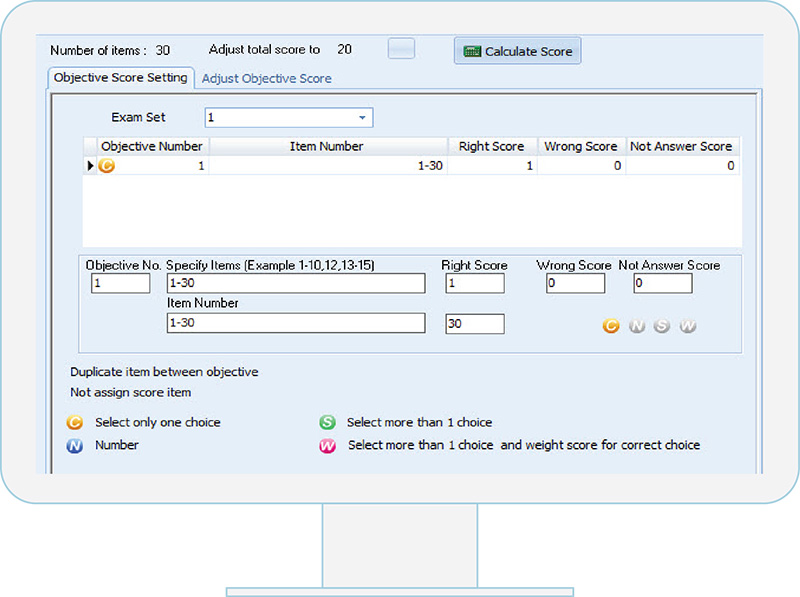Select the '1-30' item number cell in the table

[328, 166]
